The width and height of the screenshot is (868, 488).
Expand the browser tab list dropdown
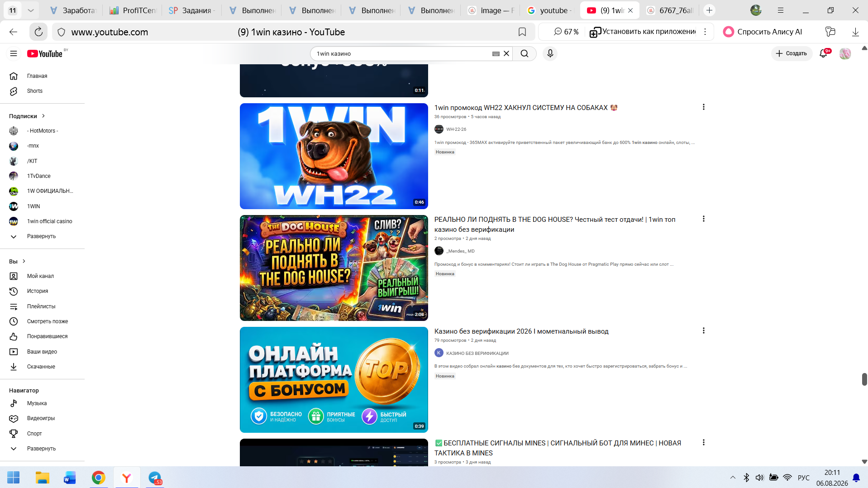click(x=31, y=10)
